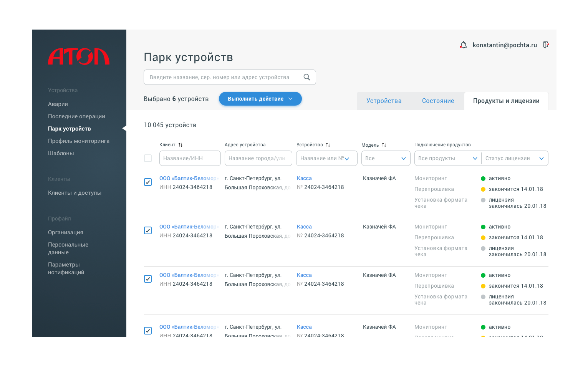Click second row закончится 14.01.18 status
This screenshot has width=588, height=366.
[512, 237]
